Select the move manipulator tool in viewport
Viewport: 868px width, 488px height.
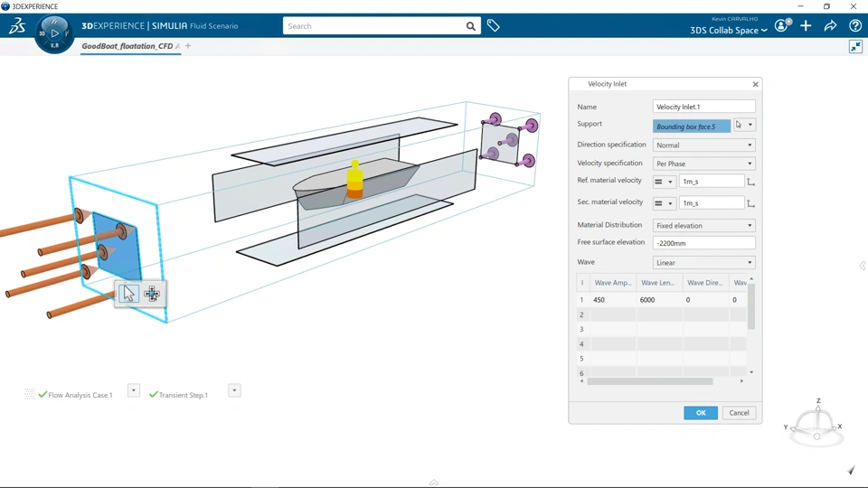(152, 294)
